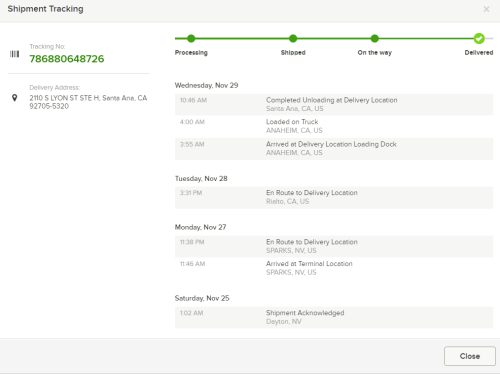Click the Tuesday, Nov 28 heading
500x374 pixels.
[x=201, y=179]
